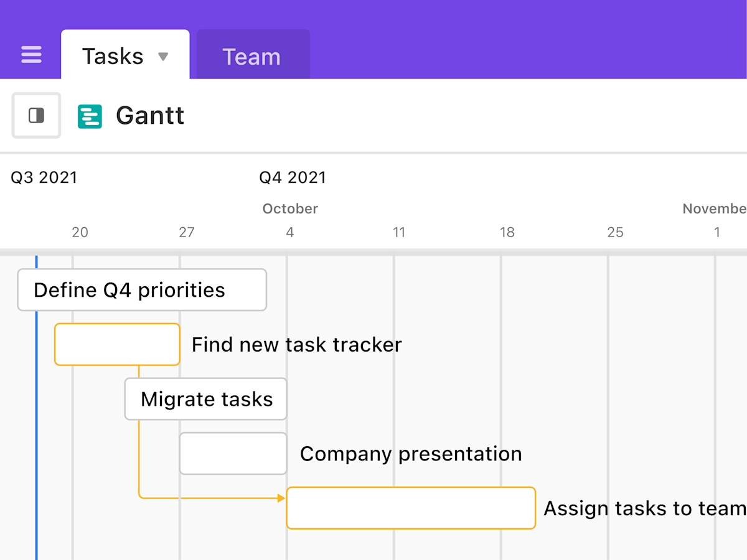Select the Tasks tab
Image resolution: width=747 pixels, height=560 pixels.
point(113,55)
